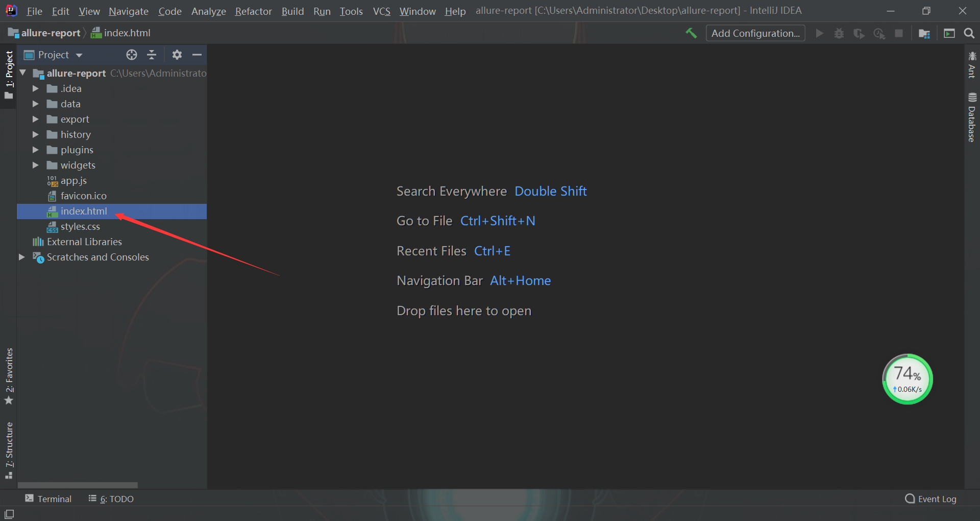Click the Search Everywhere magnifier icon
Image resolution: width=980 pixels, height=521 pixels.
(x=969, y=33)
